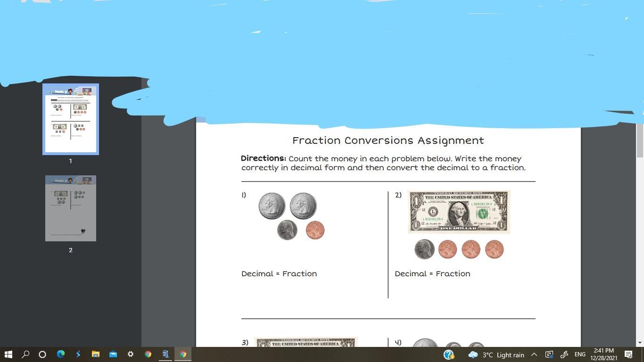
Task: Switch to the running app left of active Chrome
Action: point(165,354)
